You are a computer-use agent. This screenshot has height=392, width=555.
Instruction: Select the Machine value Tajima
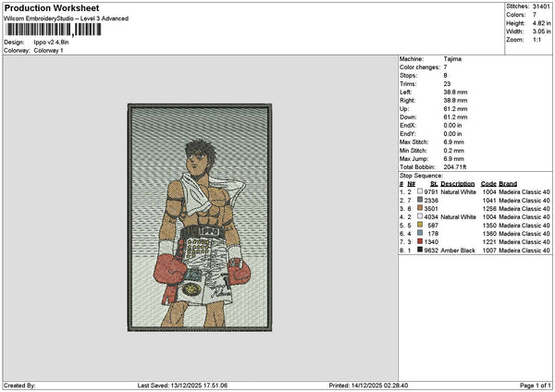coord(452,59)
